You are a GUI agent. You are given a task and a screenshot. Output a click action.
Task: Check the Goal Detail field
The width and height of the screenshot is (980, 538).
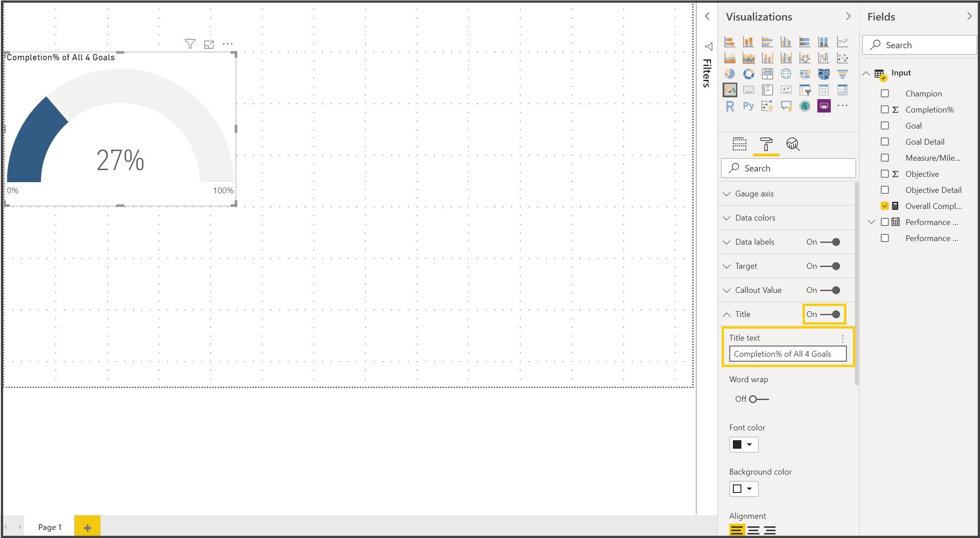[885, 142]
